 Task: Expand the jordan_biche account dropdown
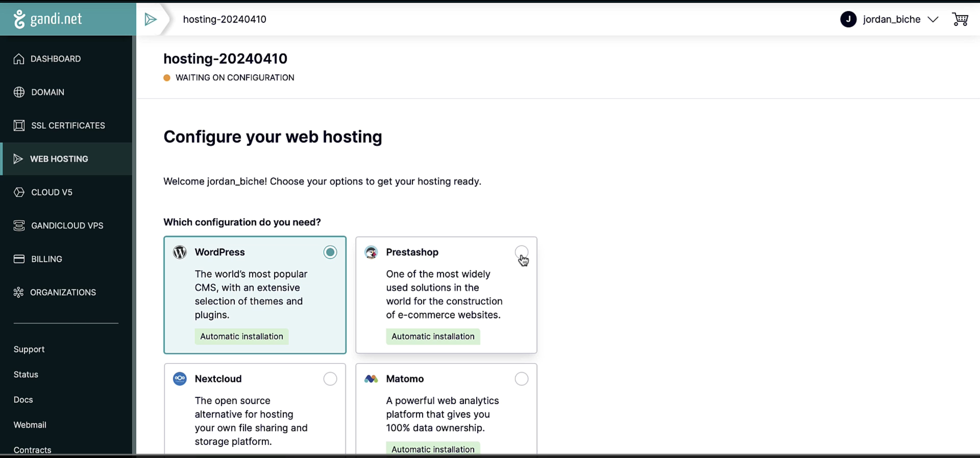(x=933, y=19)
